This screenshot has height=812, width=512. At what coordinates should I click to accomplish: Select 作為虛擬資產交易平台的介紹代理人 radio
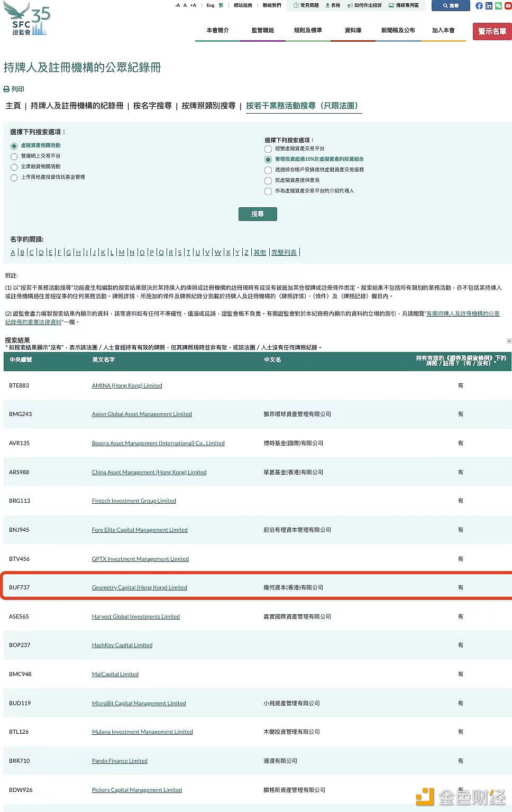(x=268, y=191)
